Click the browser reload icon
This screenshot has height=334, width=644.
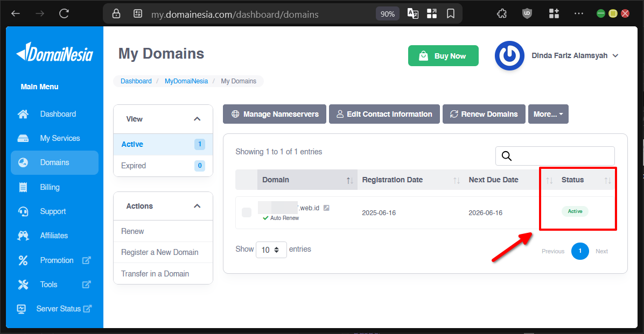coord(65,14)
